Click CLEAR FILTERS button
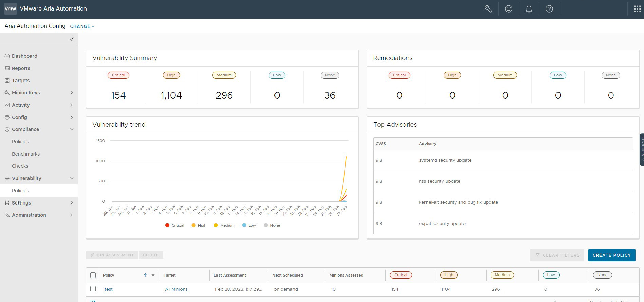Viewport: 644px width, 302px height. 557,255
